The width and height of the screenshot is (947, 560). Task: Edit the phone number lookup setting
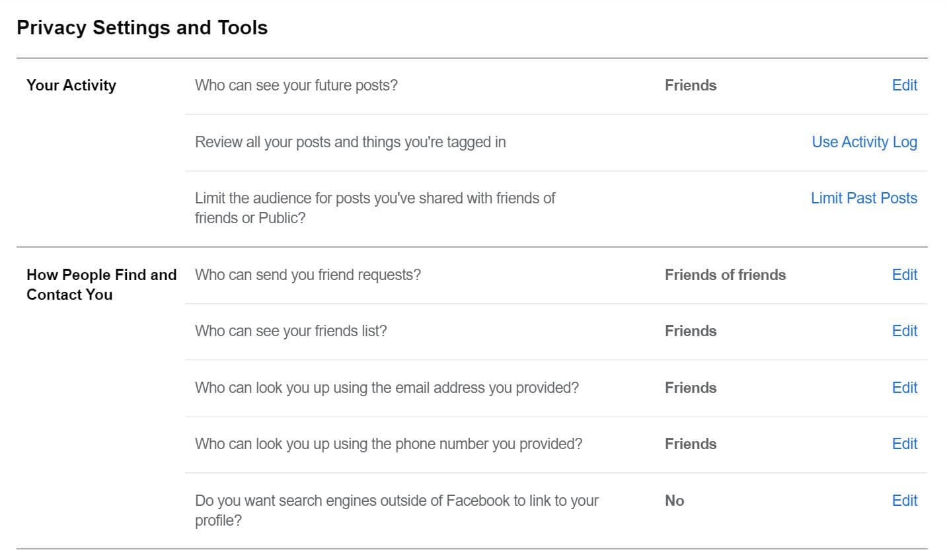pos(904,444)
